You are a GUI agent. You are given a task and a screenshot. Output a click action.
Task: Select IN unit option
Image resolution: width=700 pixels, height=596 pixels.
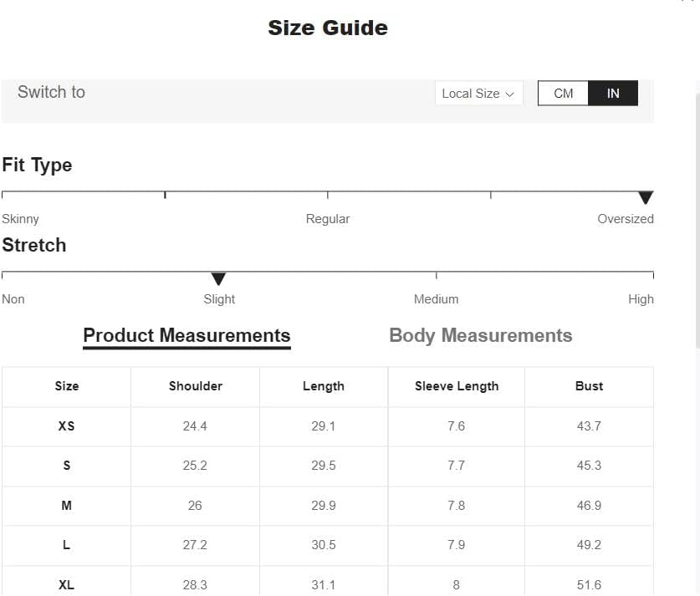pyautogui.click(x=613, y=94)
